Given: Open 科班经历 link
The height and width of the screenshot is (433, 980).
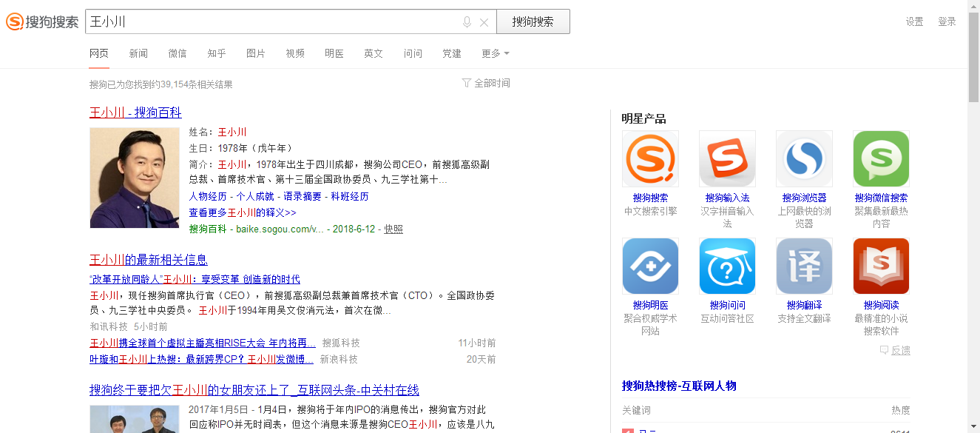Looking at the screenshot, I should click(350, 196).
